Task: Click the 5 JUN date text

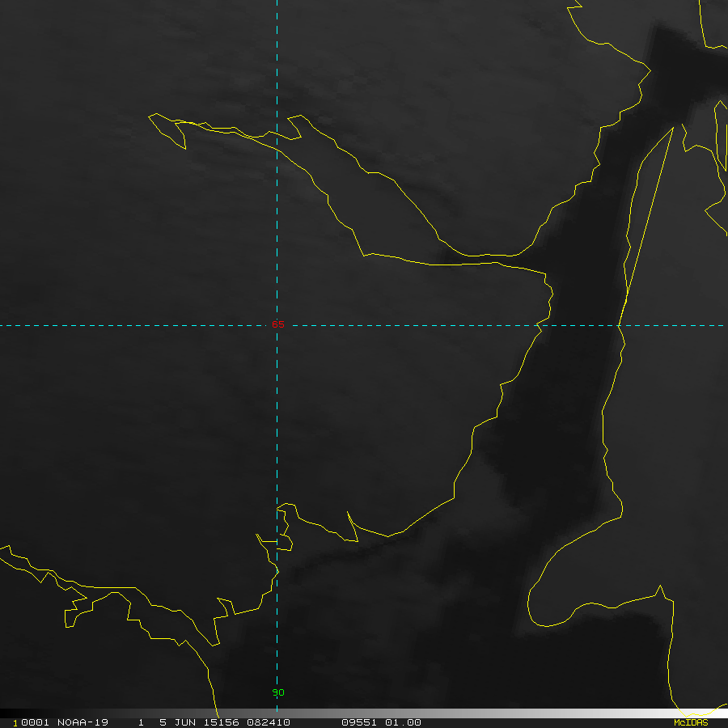Action: pyautogui.click(x=176, y=722)
